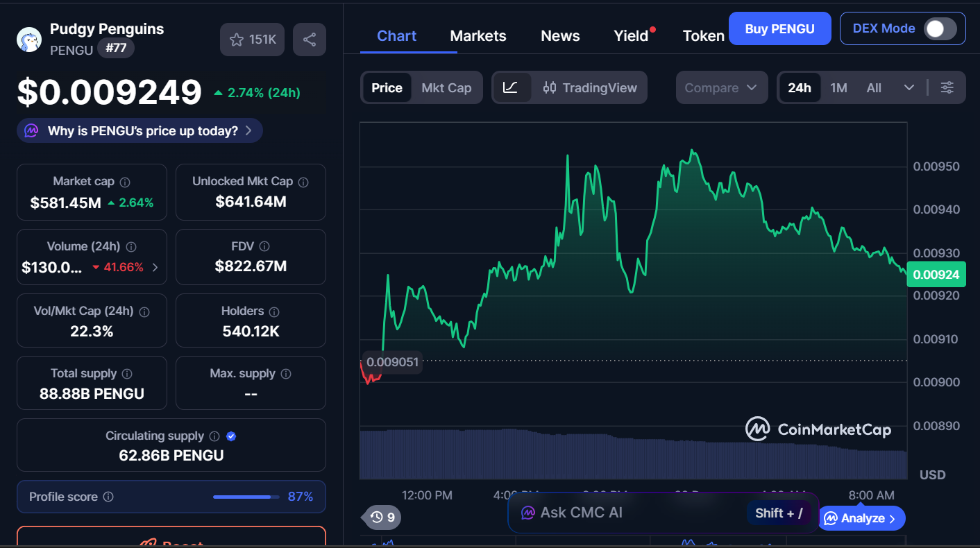This screenshot has width=980, height=548.
Task: Click the Holders info icon
Action: (273, 311)
